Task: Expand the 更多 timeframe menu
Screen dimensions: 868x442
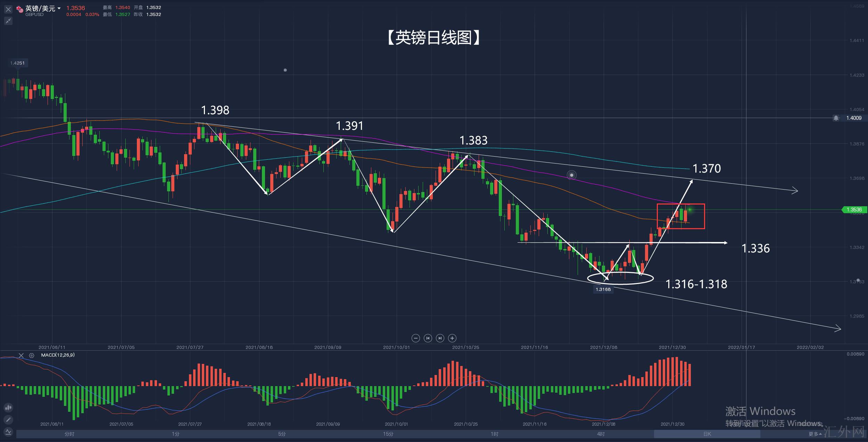Action: [x=815, y=434]
